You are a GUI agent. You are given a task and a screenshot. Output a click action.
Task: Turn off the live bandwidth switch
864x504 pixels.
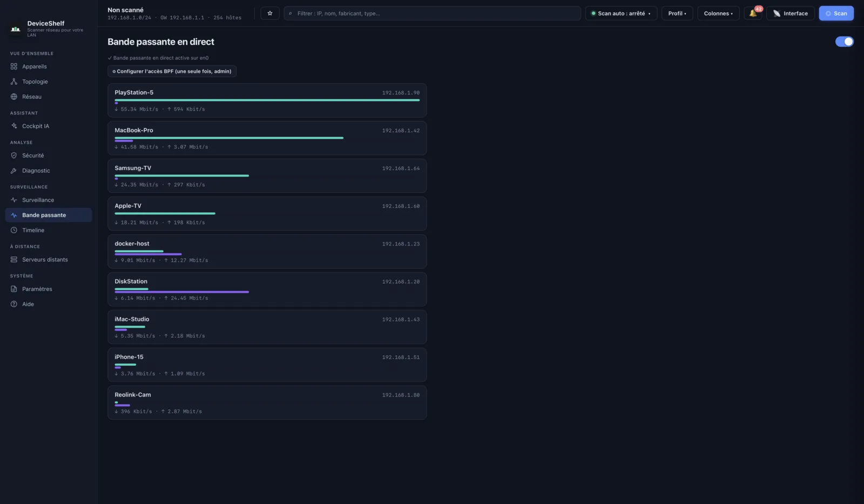pyautogui.click(x=845, y=42)
